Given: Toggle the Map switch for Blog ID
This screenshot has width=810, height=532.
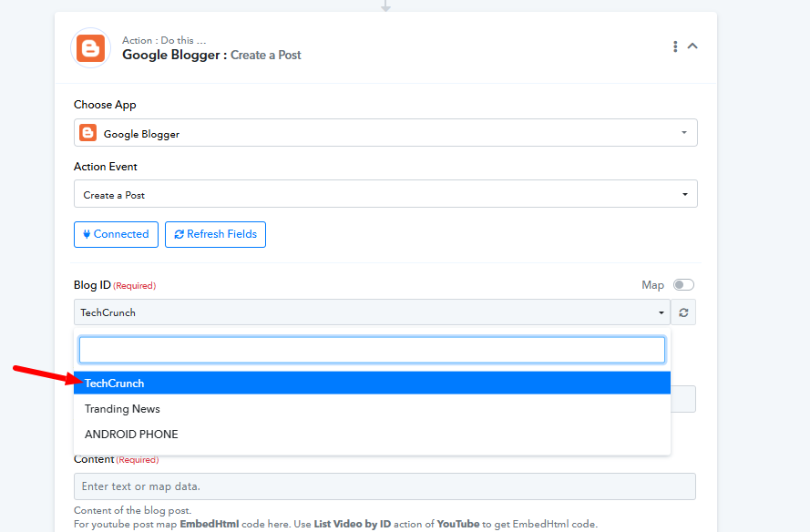Looking at the screenshot, I should (683, 285).
